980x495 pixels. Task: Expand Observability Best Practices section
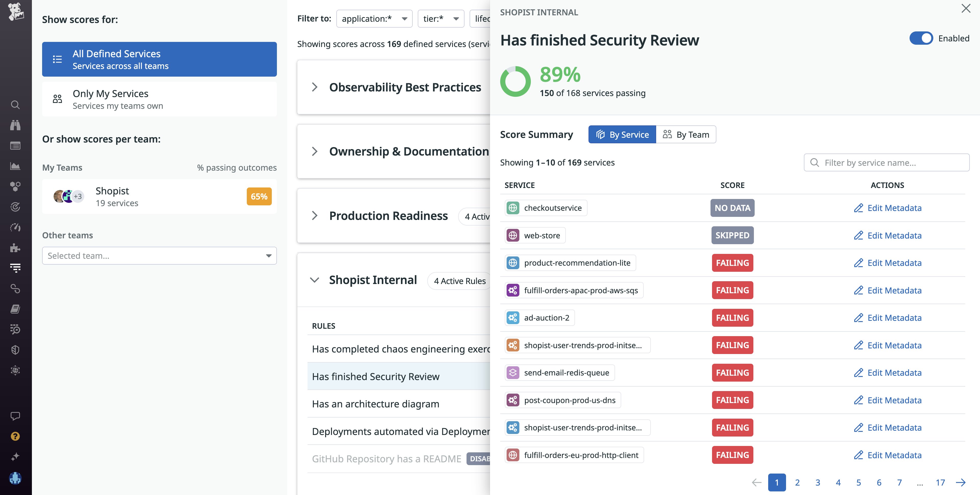point(315,87)
